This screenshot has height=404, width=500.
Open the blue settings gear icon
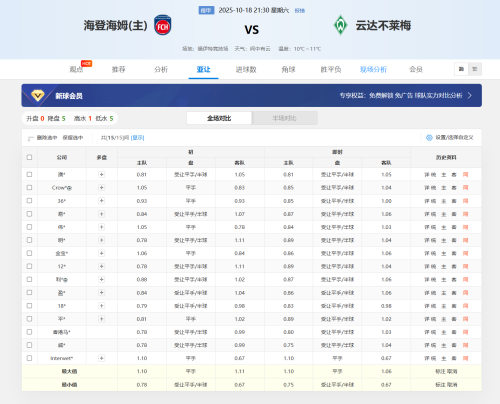[x=429, y=137]
